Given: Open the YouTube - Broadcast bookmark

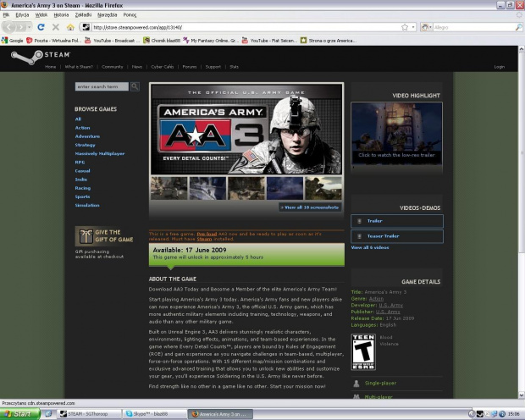Looking at the screenshot, I should tap(112, 41).
